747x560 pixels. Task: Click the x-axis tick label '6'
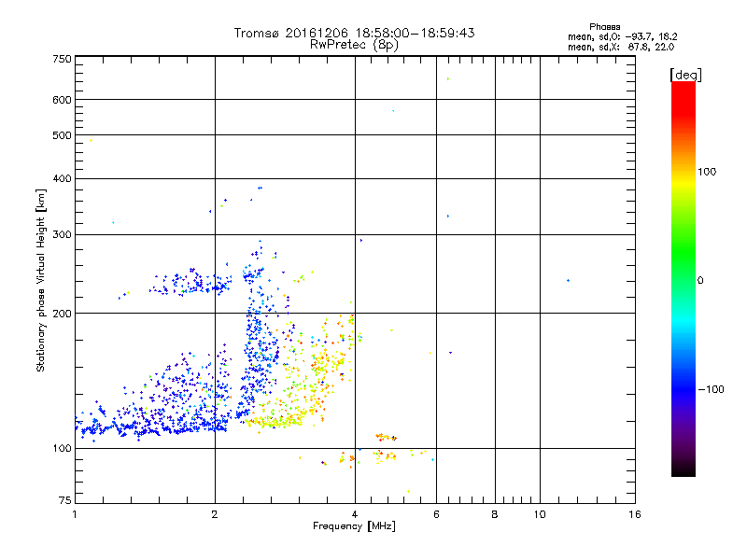[x=436, y=514]
